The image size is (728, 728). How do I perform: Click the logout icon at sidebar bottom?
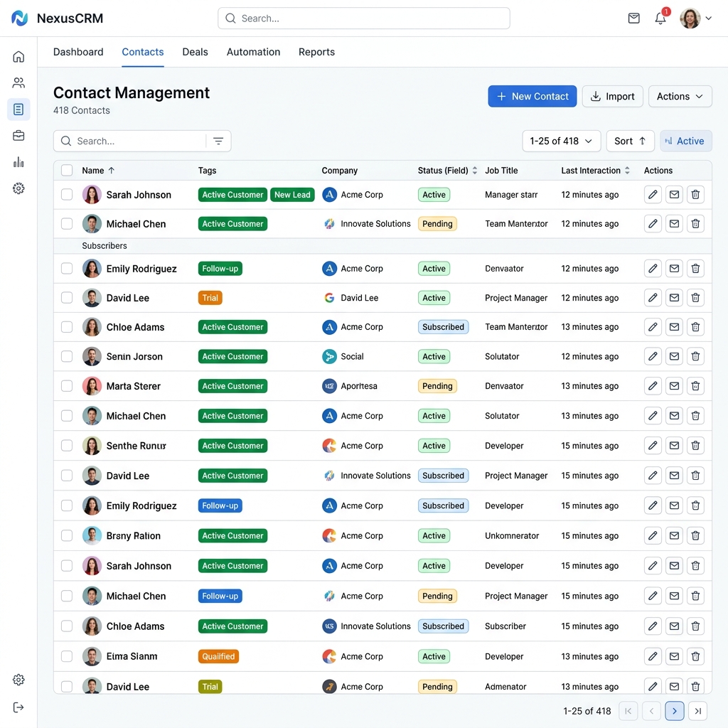18,707
